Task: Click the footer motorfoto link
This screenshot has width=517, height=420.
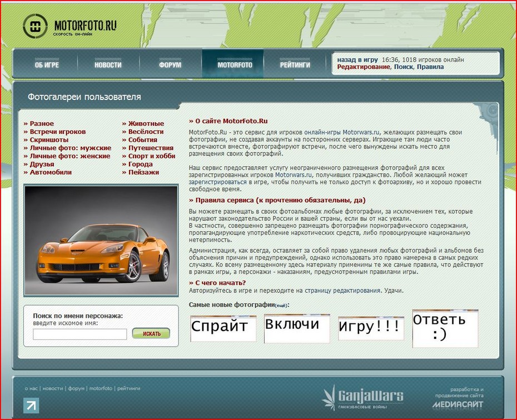Action: pyautogui.click(x=101, y=389)
